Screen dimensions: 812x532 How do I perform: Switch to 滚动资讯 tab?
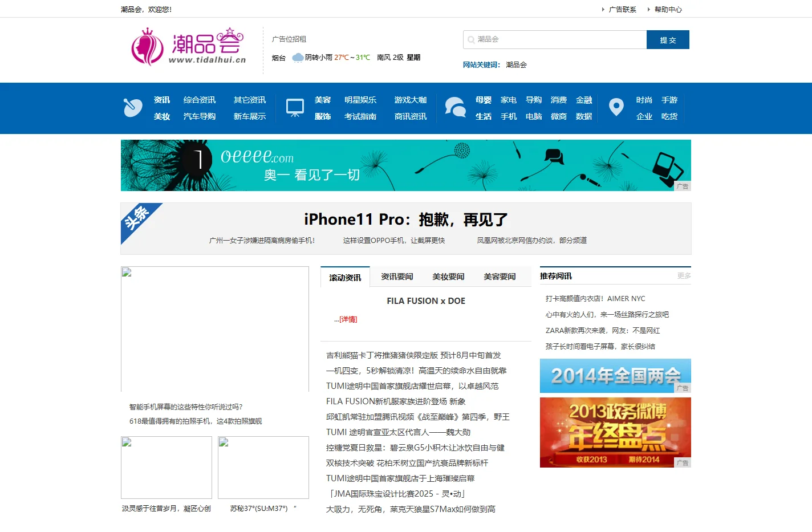(345, 277)
